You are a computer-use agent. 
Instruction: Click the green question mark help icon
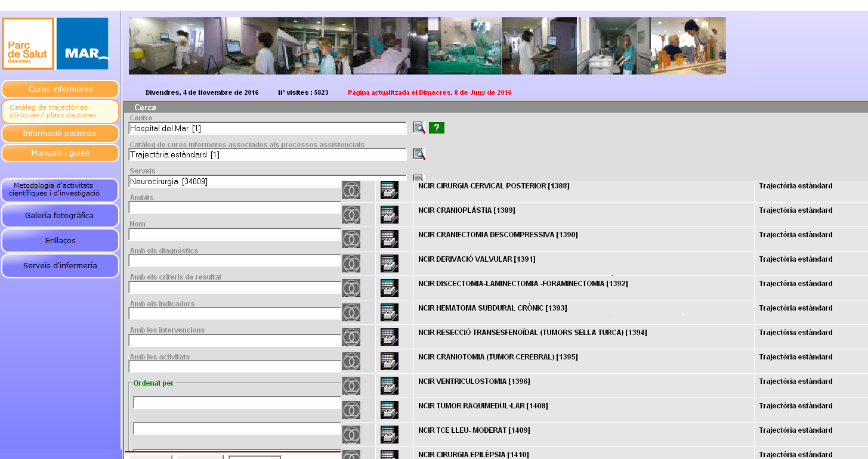tap(437, 128)
